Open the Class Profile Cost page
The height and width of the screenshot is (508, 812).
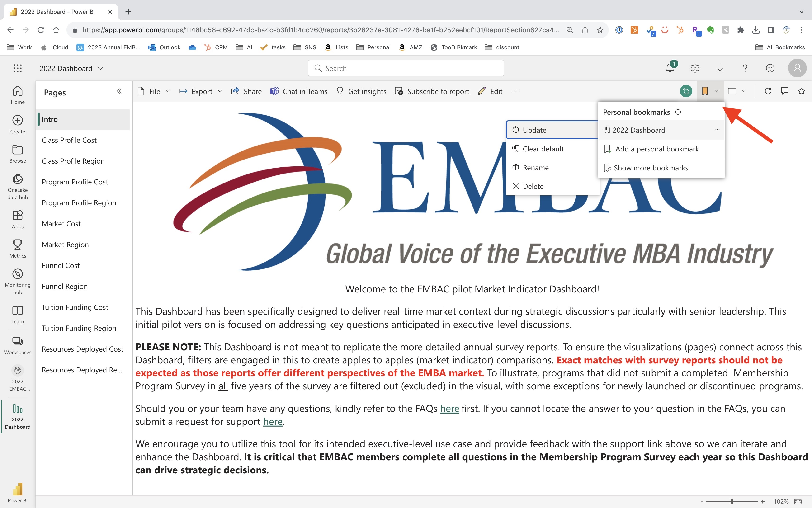(83, 140)
